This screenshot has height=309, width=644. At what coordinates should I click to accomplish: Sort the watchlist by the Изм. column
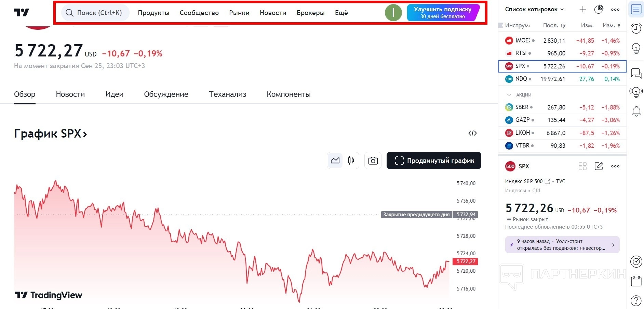[x=587, y=25]
